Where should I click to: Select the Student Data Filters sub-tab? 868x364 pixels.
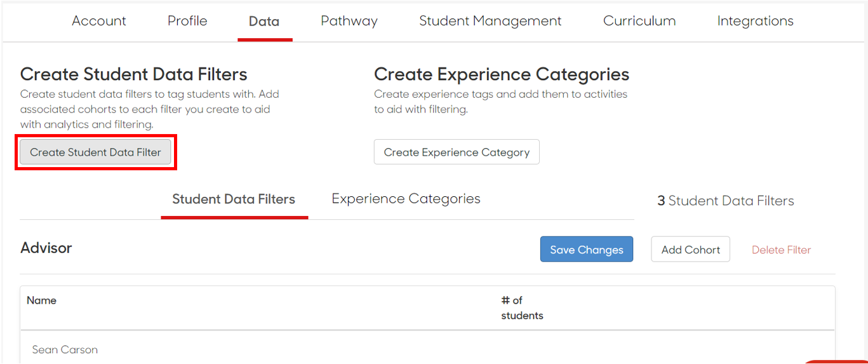(234, 199)
